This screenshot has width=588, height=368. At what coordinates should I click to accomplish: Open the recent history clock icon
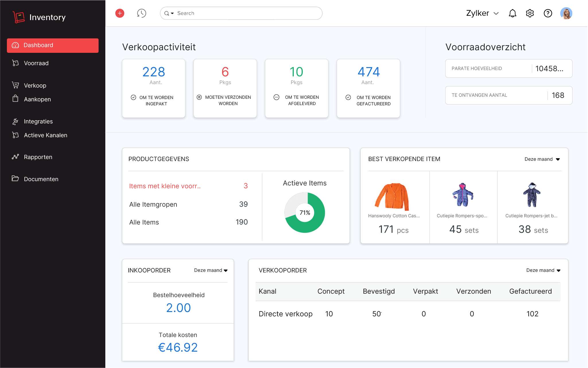click(x=141, y=13)
